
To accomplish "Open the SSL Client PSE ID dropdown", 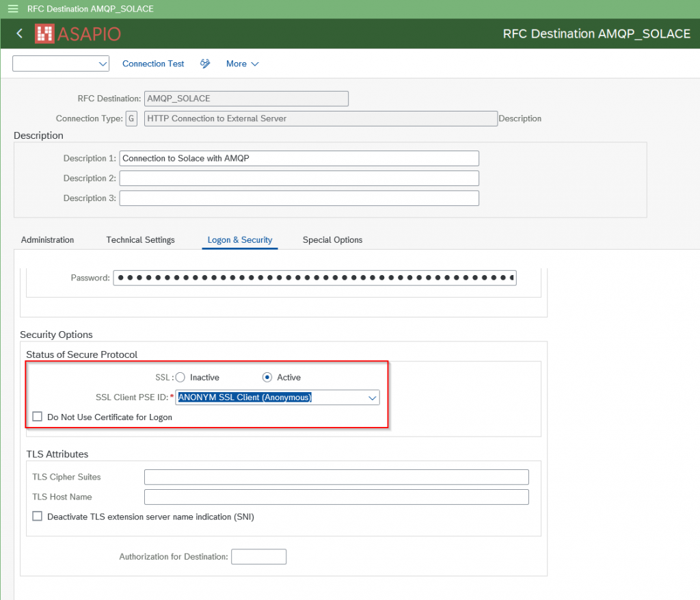I will click(x=372, y=397).
